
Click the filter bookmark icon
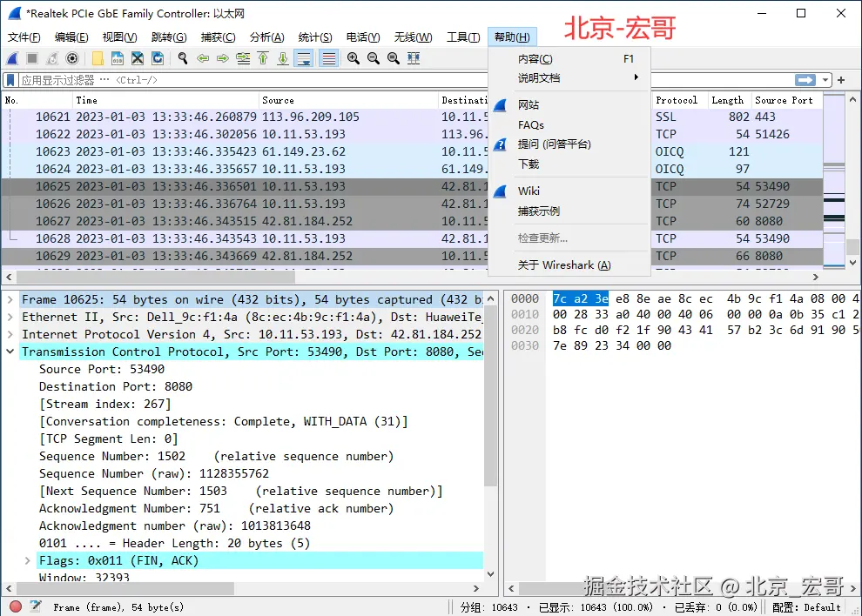click(x=10, y=80)
